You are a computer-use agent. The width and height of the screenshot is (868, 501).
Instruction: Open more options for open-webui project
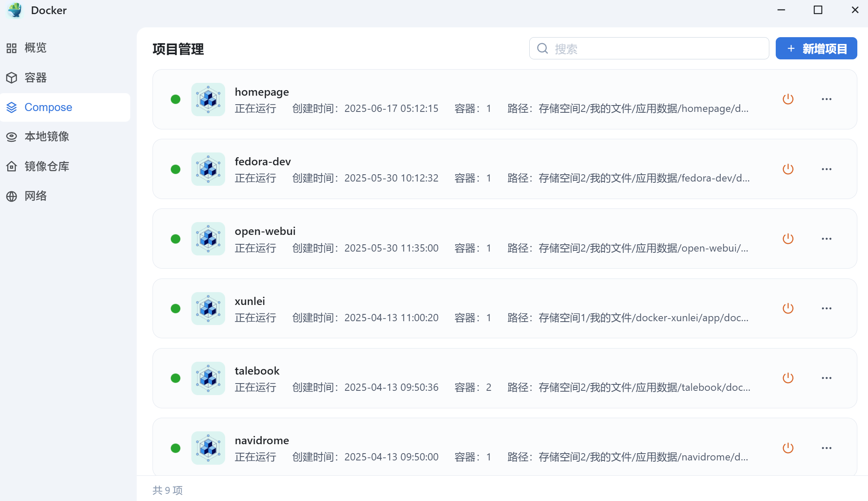click(827, 239)
